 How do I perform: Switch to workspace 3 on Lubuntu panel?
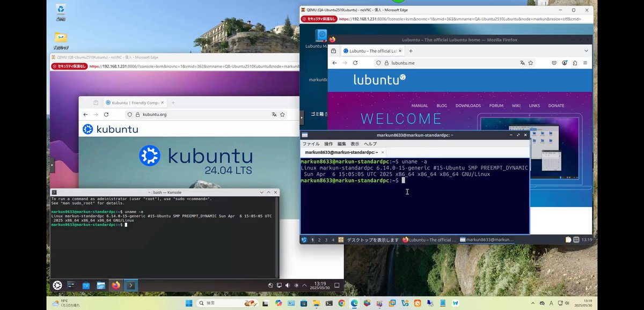326,240
